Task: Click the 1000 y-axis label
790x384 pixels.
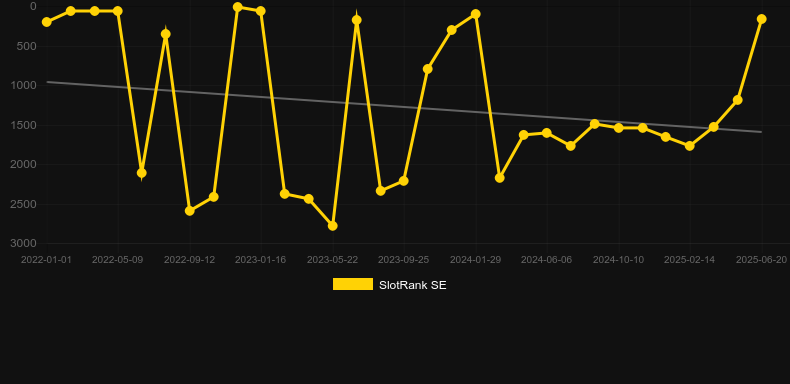Action: [24, 85]
